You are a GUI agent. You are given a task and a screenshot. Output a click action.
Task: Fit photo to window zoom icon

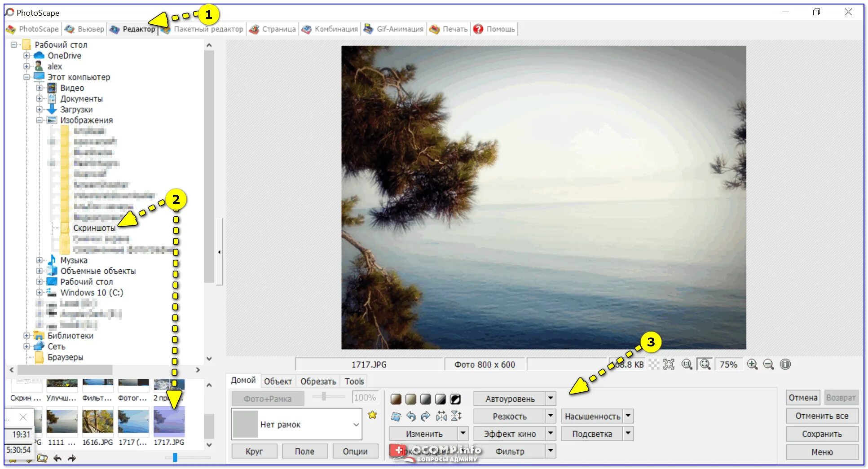point(705,364)
